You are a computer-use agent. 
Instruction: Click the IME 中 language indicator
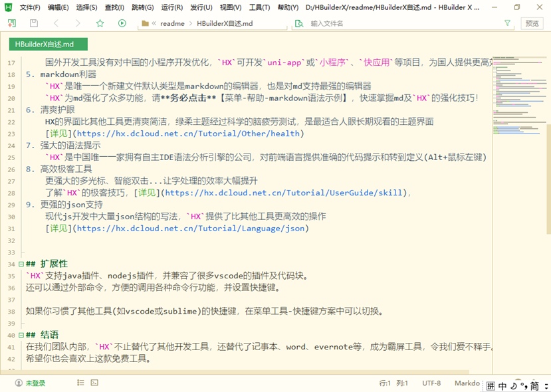[x=502, y=386]
